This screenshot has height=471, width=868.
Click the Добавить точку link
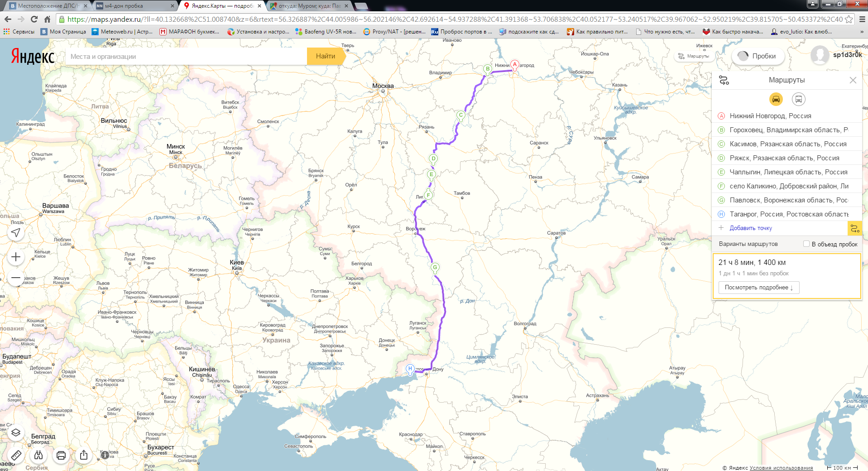point(751,228)
